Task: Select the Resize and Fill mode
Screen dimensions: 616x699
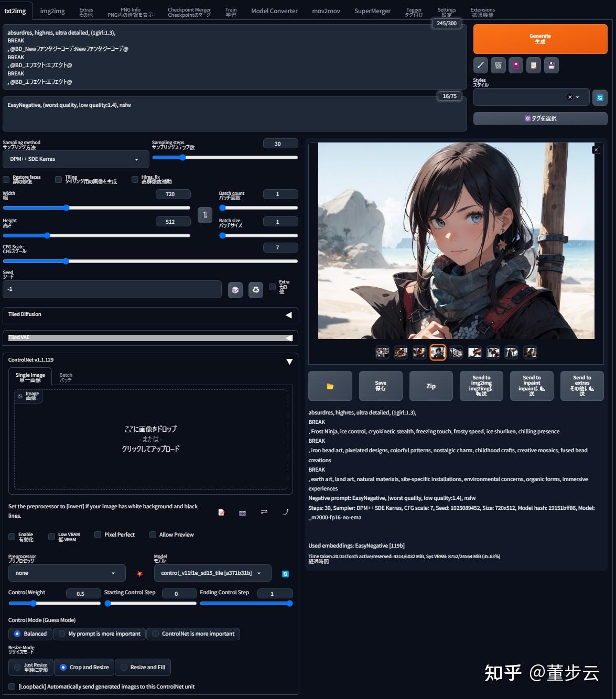Action: coord(143,667)
